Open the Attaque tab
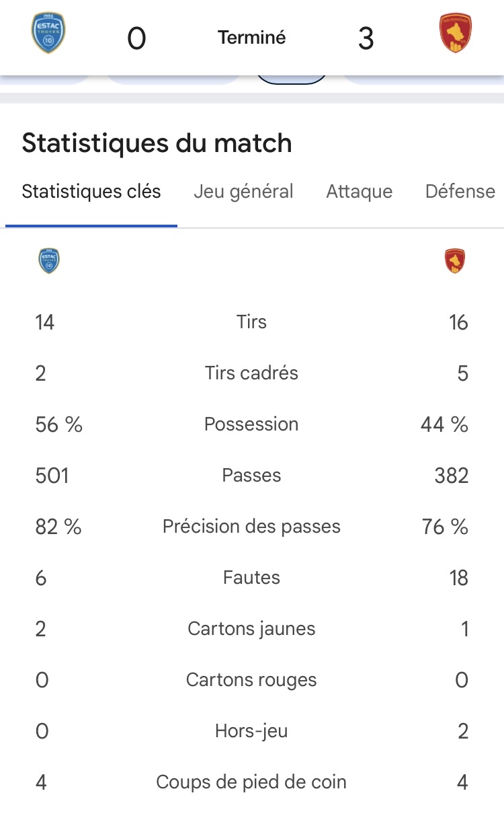Viewport: 504px width, 826px height. click(360, 192)
